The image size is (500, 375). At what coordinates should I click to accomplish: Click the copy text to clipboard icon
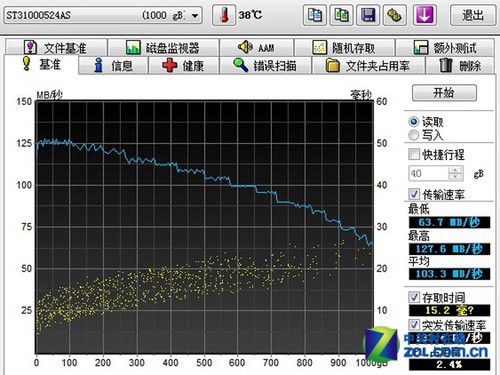(314, 15)
